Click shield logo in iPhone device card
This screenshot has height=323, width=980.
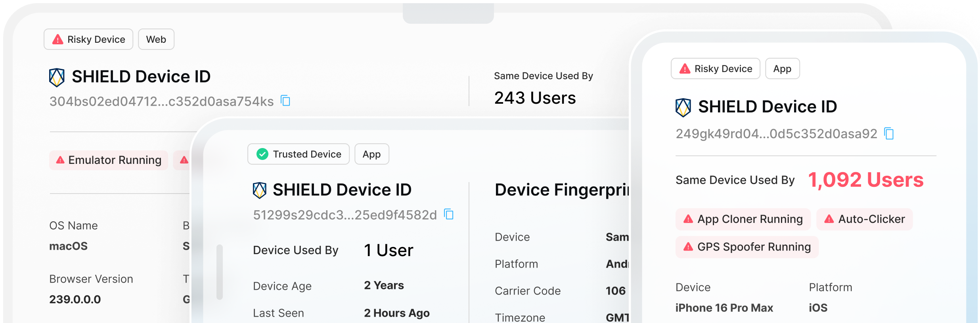tap(683, 107)
